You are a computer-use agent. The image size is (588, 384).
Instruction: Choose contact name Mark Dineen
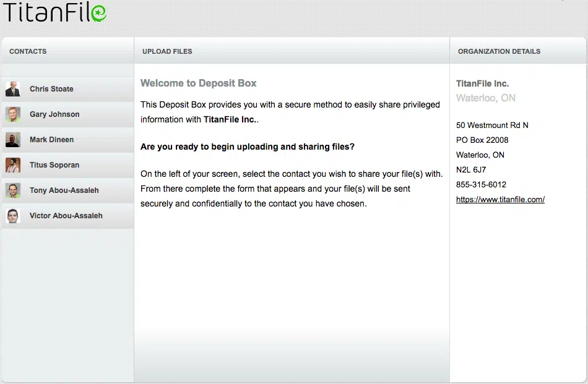click(52, 139)
